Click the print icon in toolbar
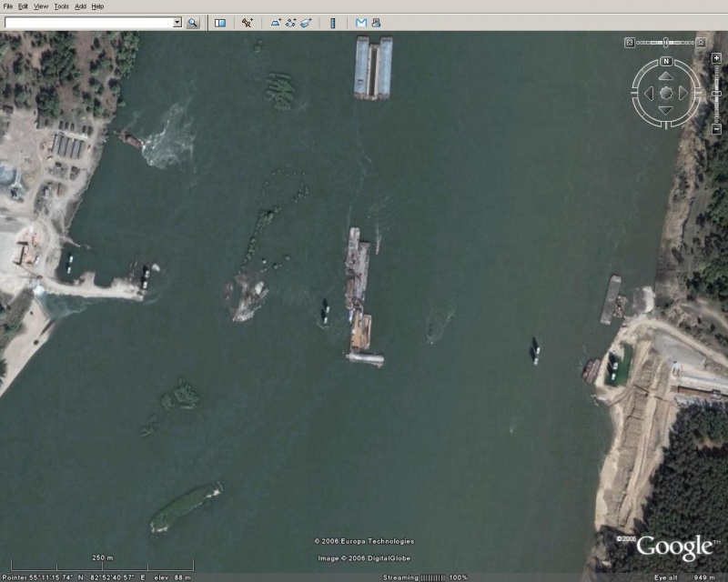This screenshot has width=728, height=582. pyautogui.click(x=375, y=23)
